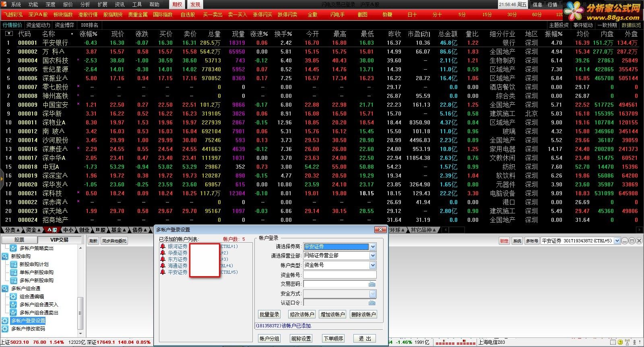Click 锁定 button in trading panel

pyautogui.click(x=504, y=241)
